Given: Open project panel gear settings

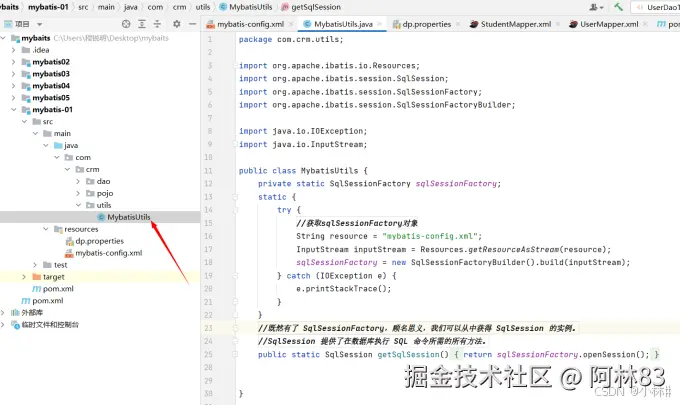Looking at the screenshot, I should [177, 24].
